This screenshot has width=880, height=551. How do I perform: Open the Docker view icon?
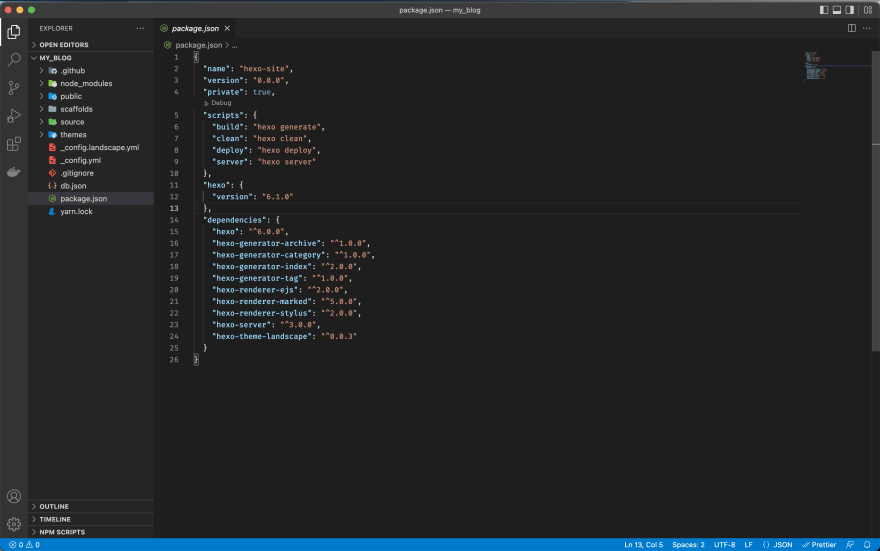[13, 172]
